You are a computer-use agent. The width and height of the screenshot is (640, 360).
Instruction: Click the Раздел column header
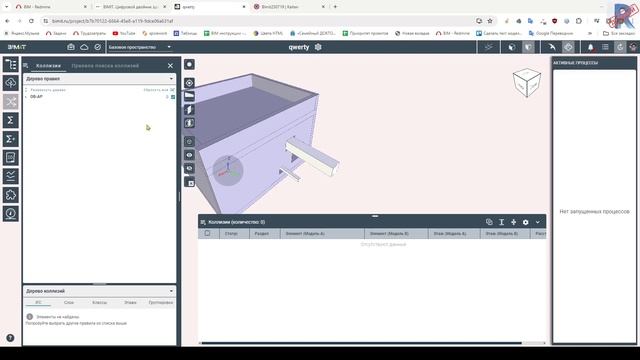(x=265, y=233)
